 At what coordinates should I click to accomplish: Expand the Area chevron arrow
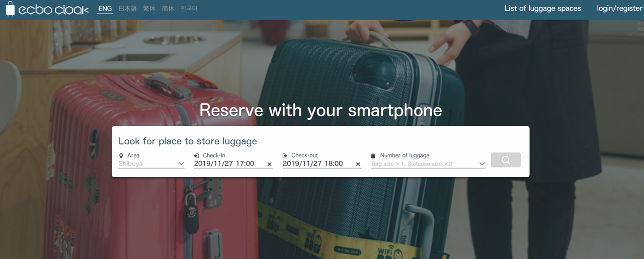point(181,164)
